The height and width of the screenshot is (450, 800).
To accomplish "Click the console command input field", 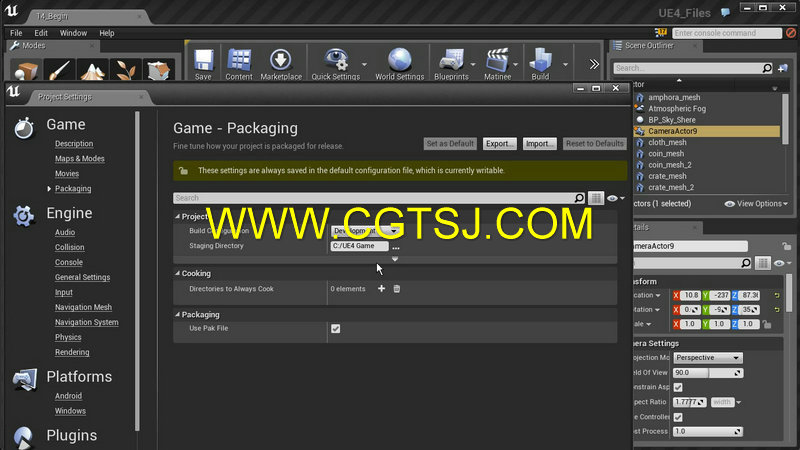I will tap(727, 33).
